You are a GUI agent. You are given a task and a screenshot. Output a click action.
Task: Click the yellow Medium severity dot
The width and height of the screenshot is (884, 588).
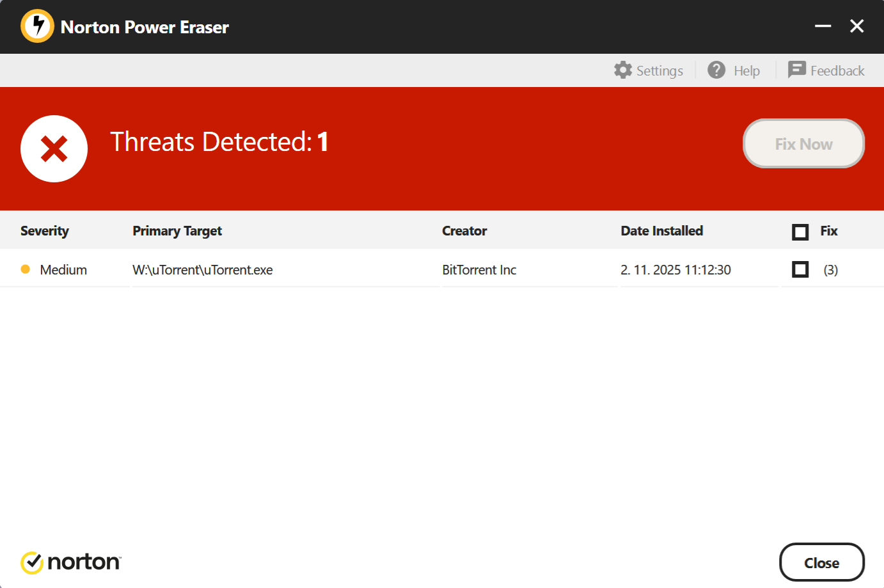pos(26,269)
